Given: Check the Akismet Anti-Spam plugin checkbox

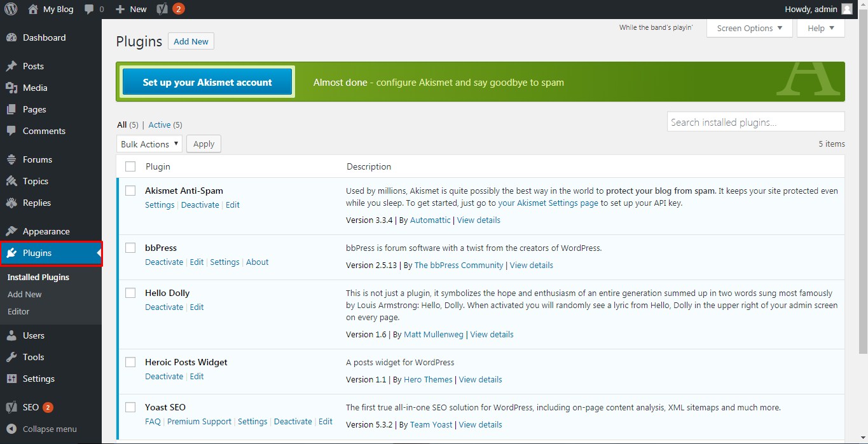Looking at the screenshot, I should pyautogui.click(x=130, y=191).
